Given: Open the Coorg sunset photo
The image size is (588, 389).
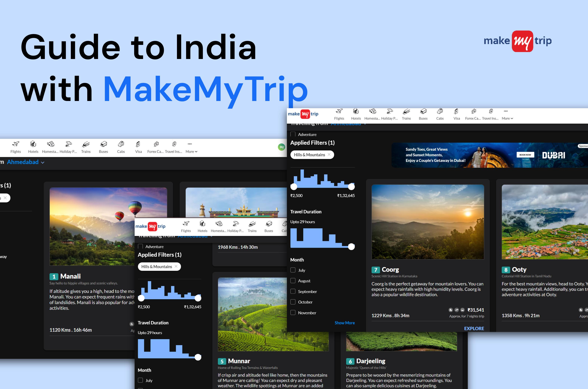Looking at the screenshot, I should tap(428, 222).
